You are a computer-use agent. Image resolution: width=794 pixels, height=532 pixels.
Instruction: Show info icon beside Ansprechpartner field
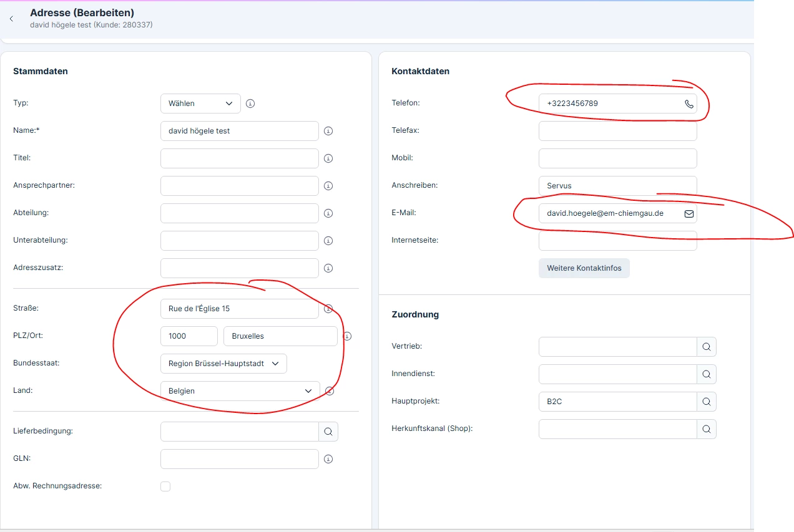(x=328, y=186)
